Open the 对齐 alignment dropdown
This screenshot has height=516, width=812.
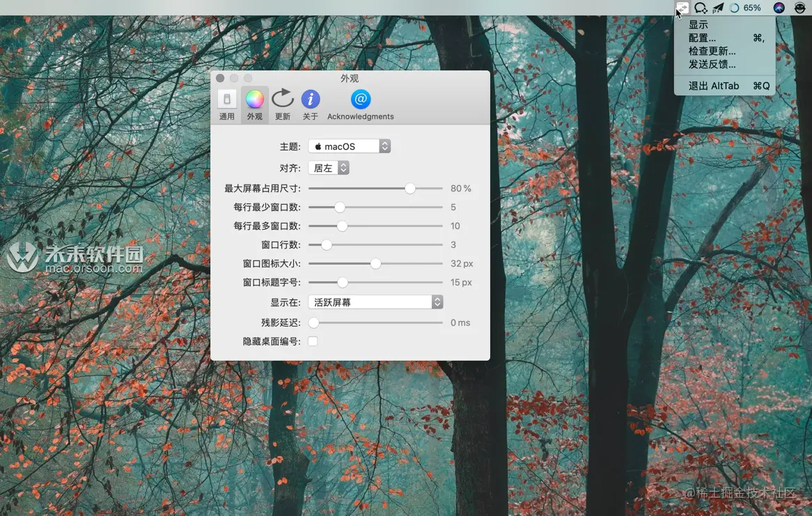[x=329, y=168]
